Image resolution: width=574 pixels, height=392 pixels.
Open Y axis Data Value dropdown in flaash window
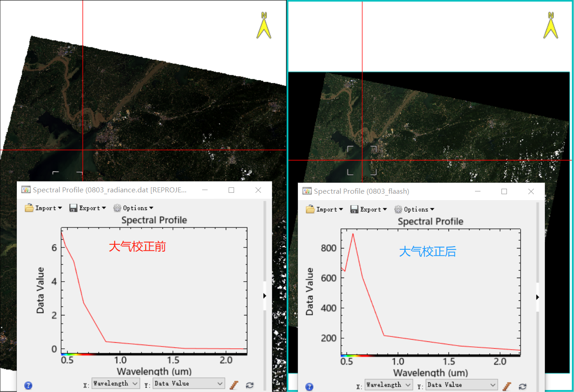[462, 385]
